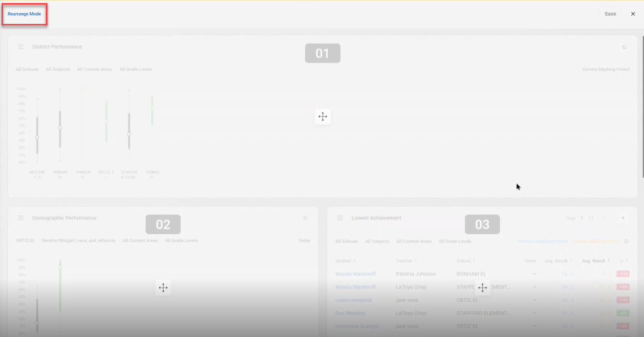The width and height of the screenshot is (644, 337).
Task: Click the Rearrange Mode label
Action: pos(24,14)
